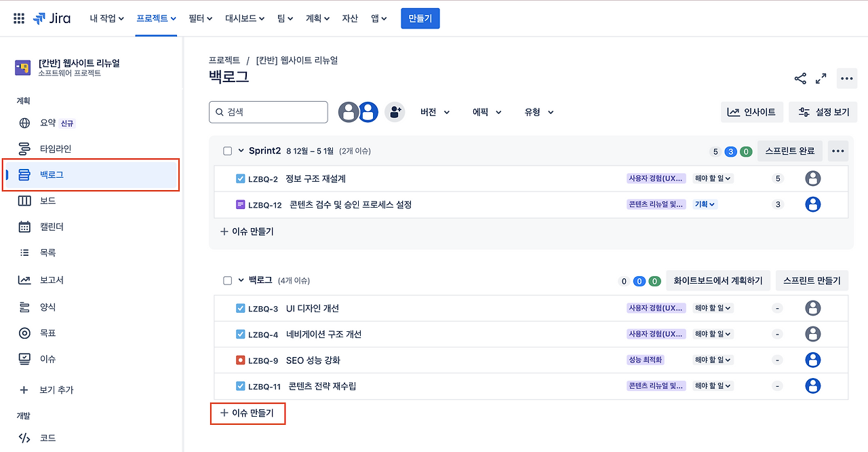
Task: Open the Atlassian app switcher grid icon
Action: pos(18,18)
